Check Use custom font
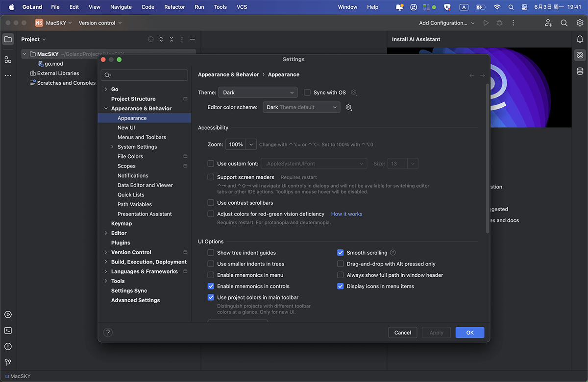The image size is (588, 382). 211,164
